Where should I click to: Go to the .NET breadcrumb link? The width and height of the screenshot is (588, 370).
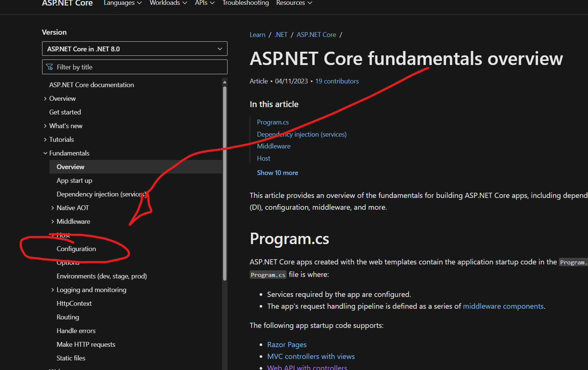click(281, 35)
